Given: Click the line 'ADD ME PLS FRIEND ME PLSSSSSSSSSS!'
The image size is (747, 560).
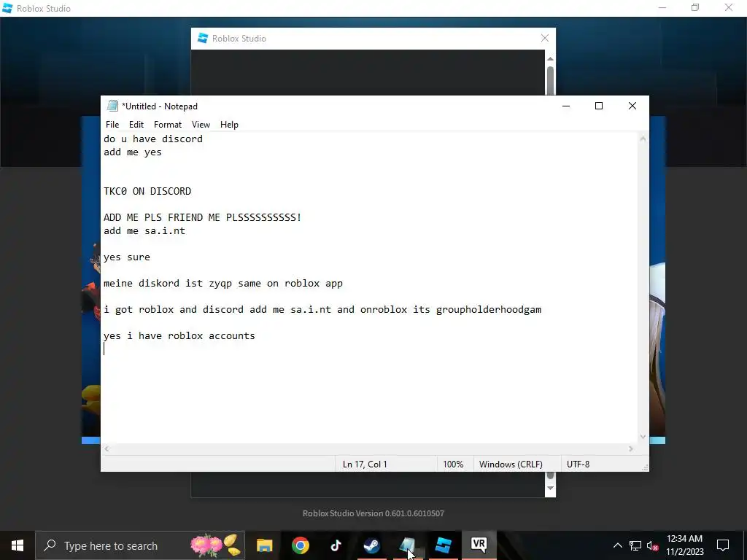Looking at the screenshot, I should point(203,217).
